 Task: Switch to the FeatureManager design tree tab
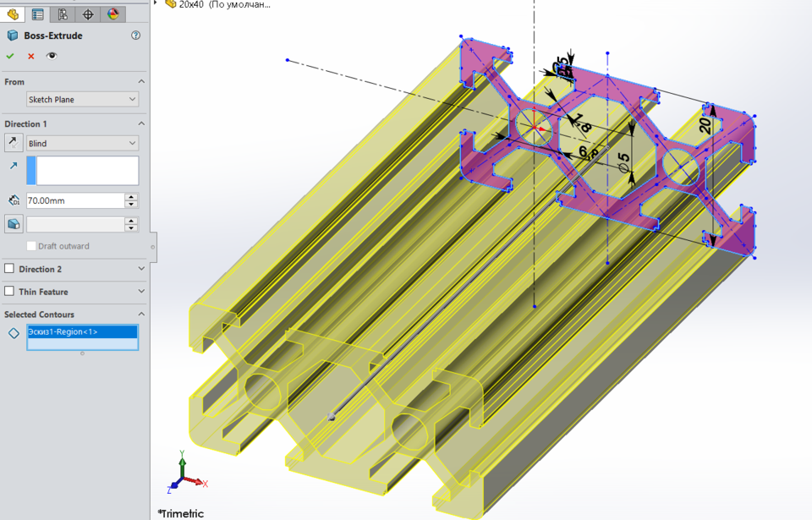(11, 14)
